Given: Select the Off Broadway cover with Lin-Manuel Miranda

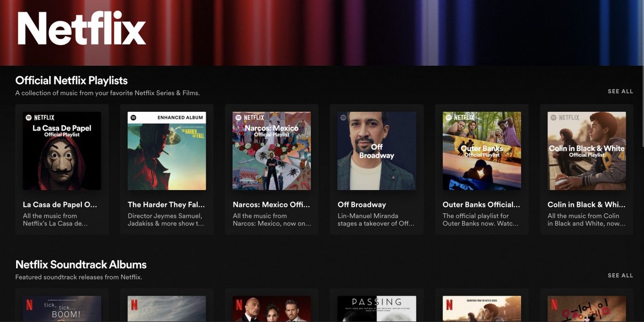Looking at the screenshot, I should coord(376,150).
